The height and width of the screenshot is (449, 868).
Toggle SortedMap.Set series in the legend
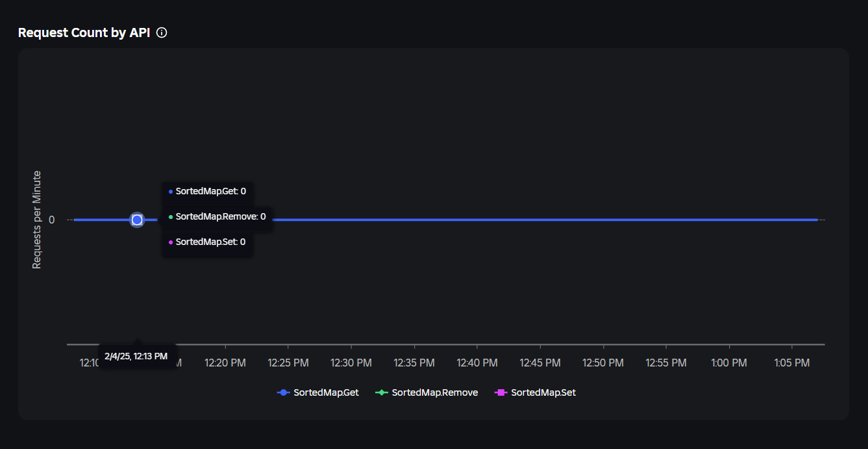(535, 392)
